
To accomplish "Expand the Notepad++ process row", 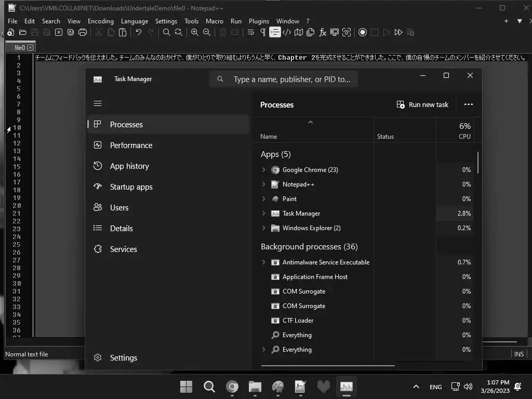I will 263,184.
